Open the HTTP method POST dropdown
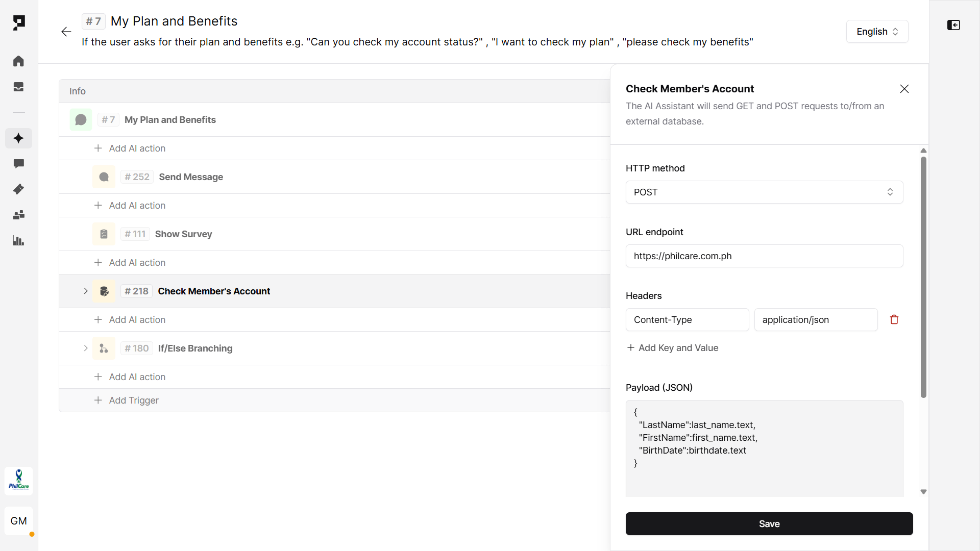This screenshot has width=980, height=551. coord(764,192)
